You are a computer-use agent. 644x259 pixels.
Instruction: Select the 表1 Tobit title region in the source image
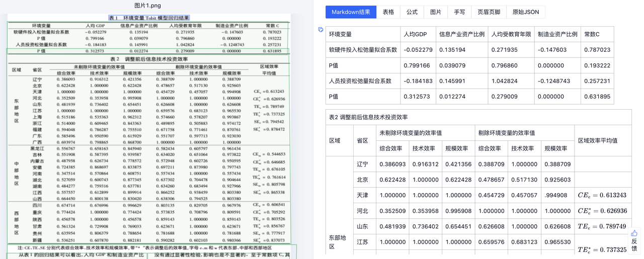[x=148, y=17]
